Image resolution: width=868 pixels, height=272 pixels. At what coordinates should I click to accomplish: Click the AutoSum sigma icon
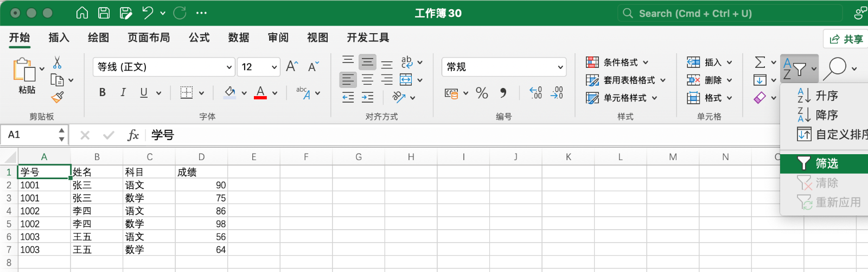pyautogui.click(x=760, y=62)
